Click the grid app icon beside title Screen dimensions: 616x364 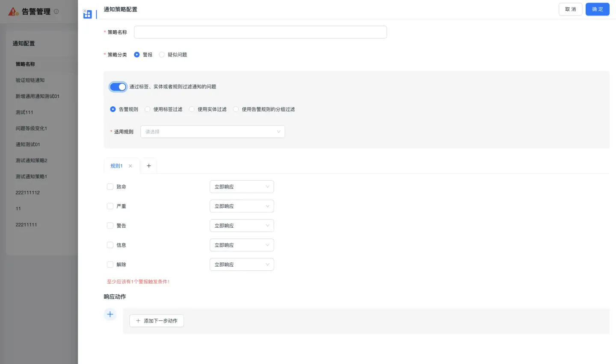(87, 14)
